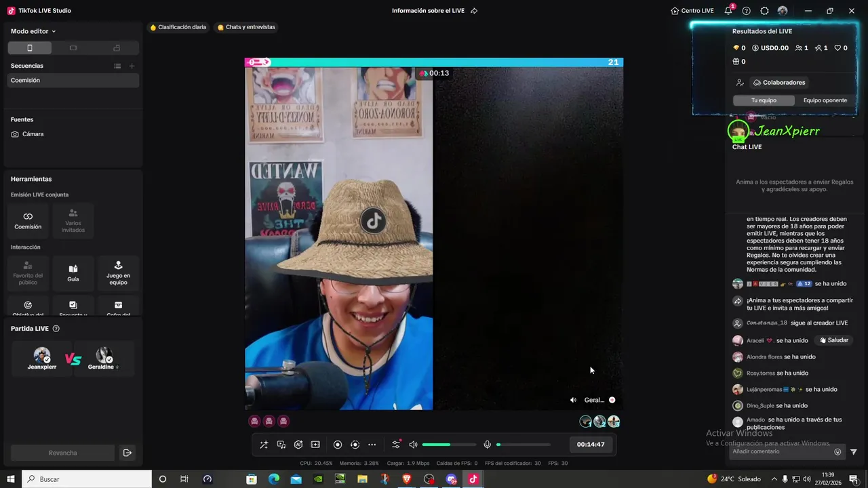Click the Añadir comentario field
Viewport: 868px width, 488px height.
(781, 451)
